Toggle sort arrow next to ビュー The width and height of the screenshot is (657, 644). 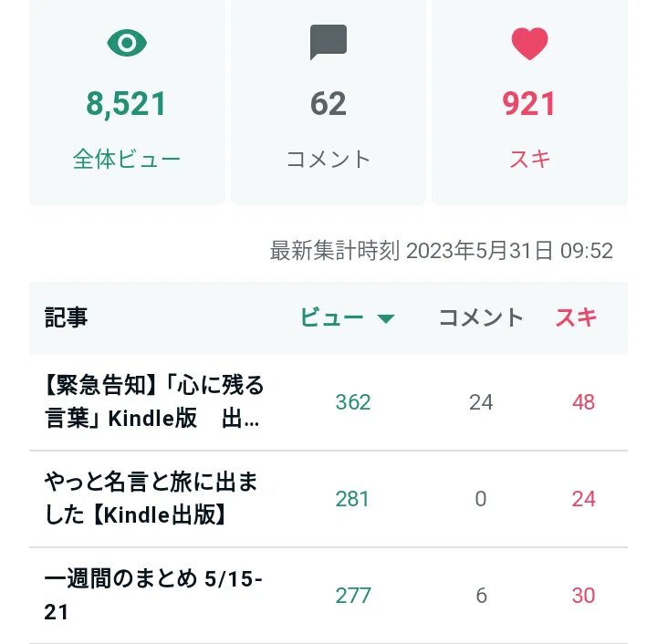point(385,319)
